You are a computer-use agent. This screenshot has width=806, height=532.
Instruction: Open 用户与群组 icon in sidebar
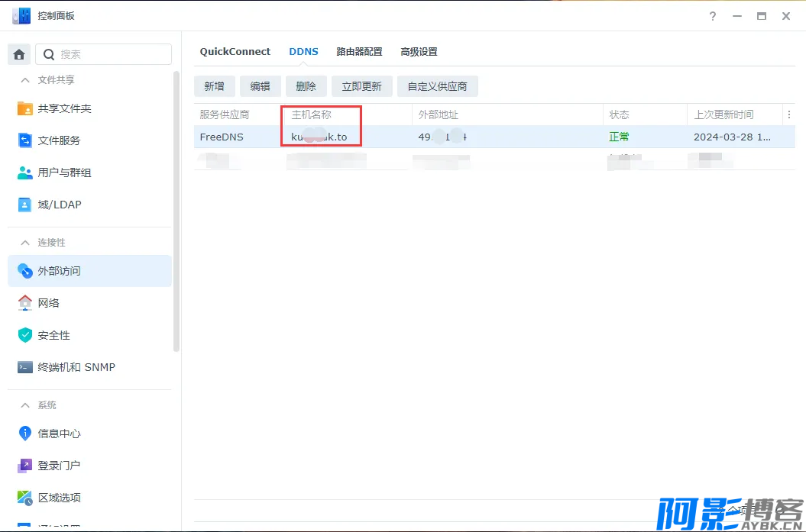pyautogui.click(x=24, y=172)
